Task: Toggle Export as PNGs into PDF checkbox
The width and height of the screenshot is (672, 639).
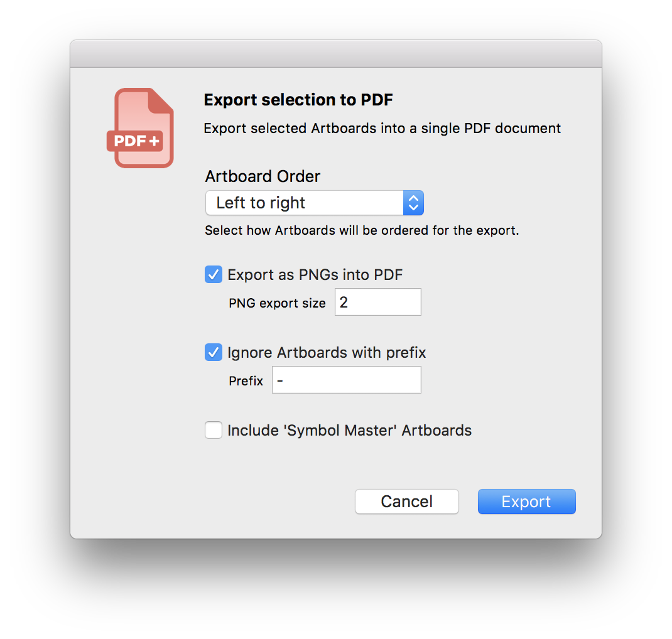Action: coord(214,274)
